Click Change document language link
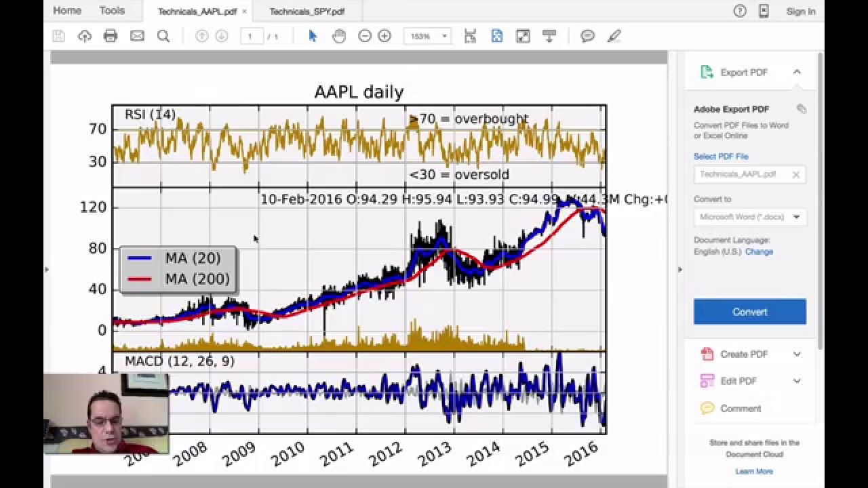 coord(759,251)
